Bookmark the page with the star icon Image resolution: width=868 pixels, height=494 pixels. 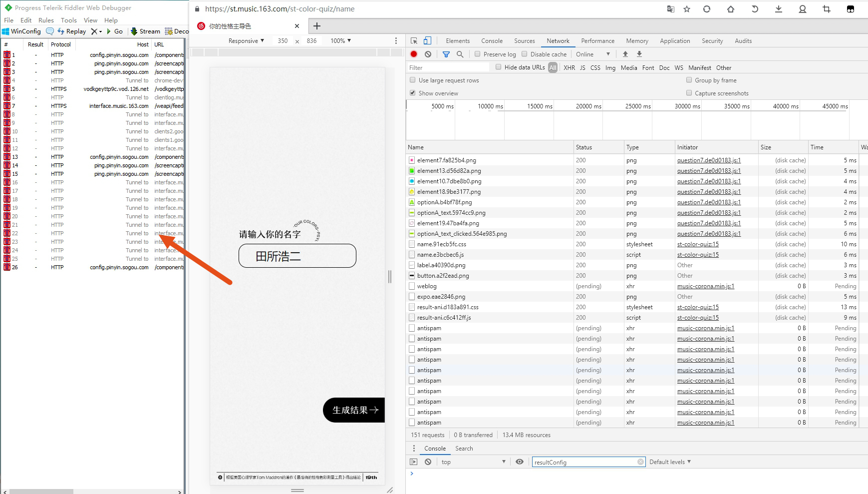(x=687, y=9)
